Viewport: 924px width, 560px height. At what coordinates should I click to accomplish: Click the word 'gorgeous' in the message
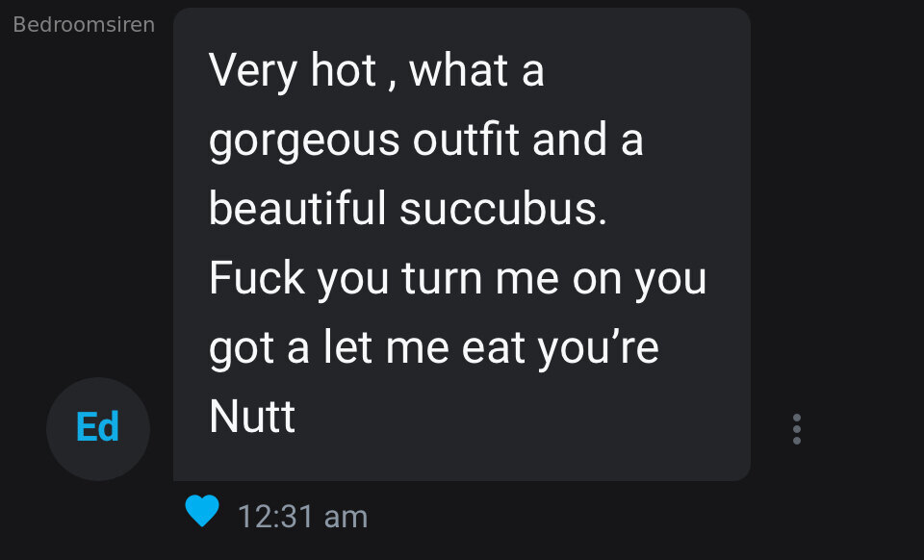[x=304, y=141]
